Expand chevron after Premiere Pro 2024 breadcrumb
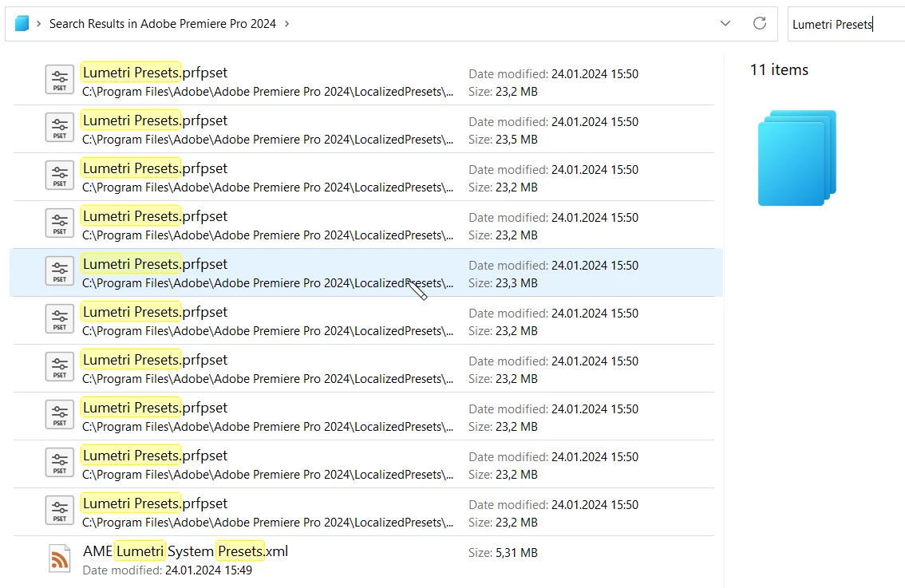Screen dimensions: 905x588 click(287, 24)
